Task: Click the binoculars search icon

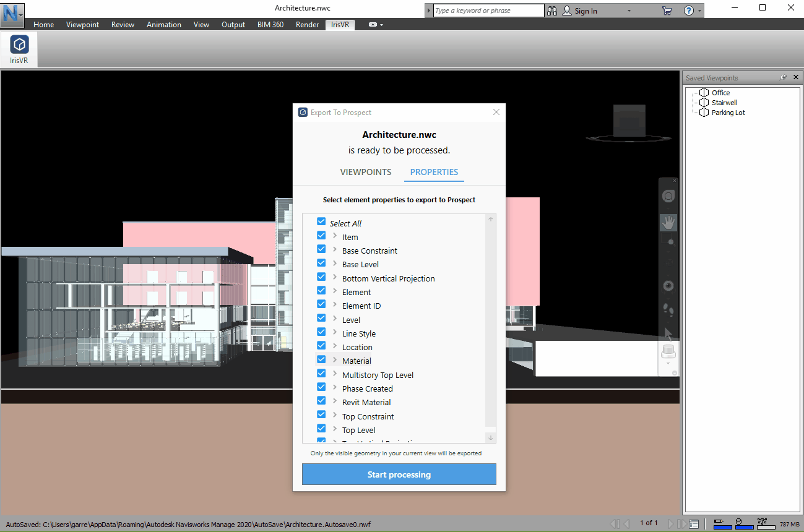Action: click(x=553, y=11)
